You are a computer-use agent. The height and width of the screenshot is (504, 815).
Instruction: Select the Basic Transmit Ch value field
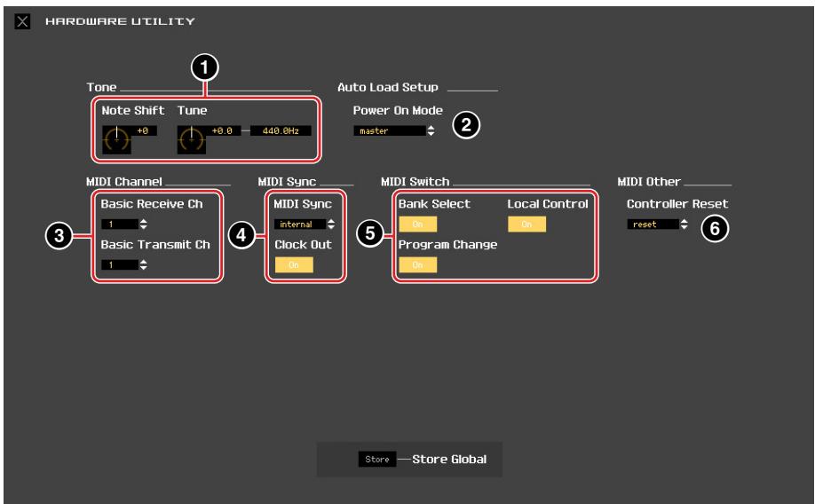point(120,265)
